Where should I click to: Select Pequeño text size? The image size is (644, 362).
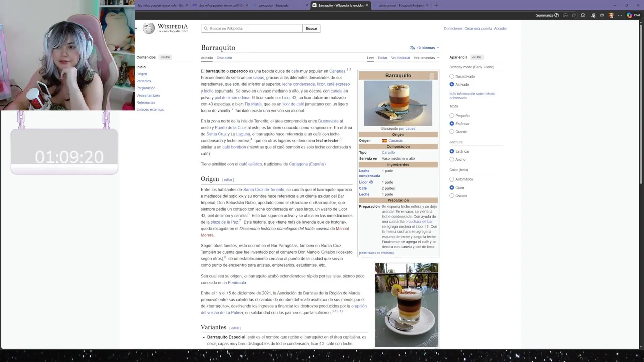coord(452,116)
